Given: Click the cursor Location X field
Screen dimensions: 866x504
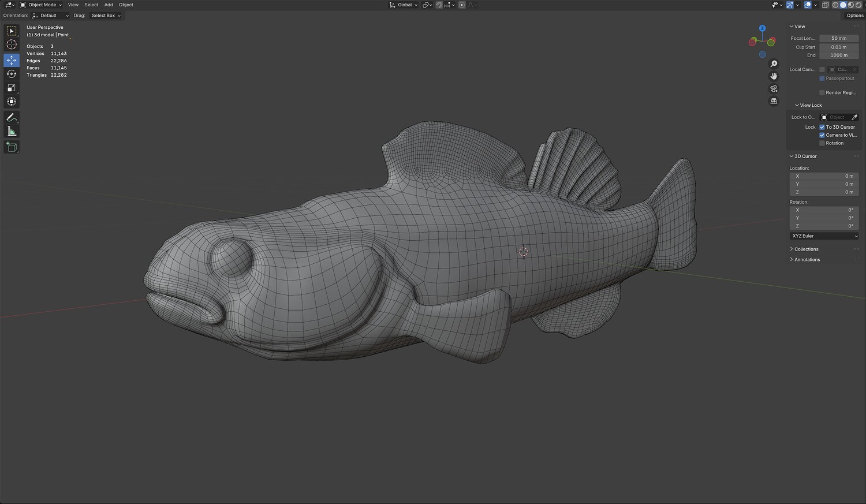Looking at the screenshot, I should click(x=824, y=176).
